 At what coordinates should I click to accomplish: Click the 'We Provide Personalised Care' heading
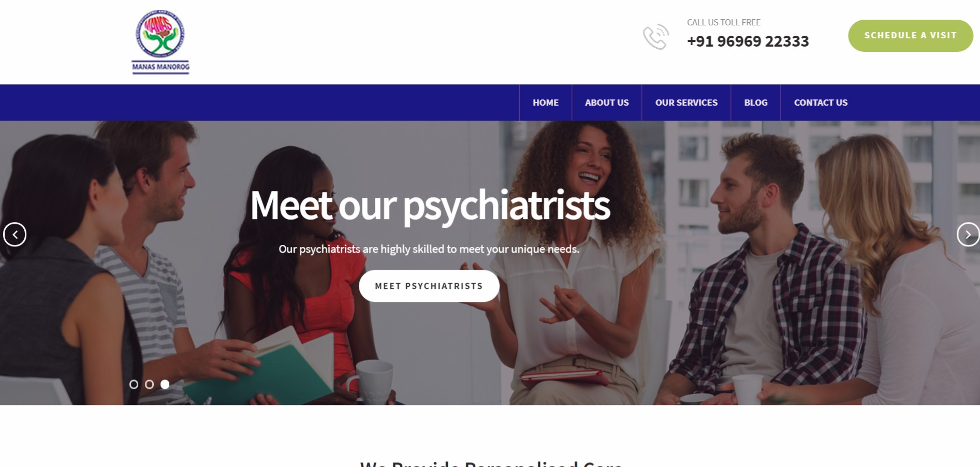491,463
